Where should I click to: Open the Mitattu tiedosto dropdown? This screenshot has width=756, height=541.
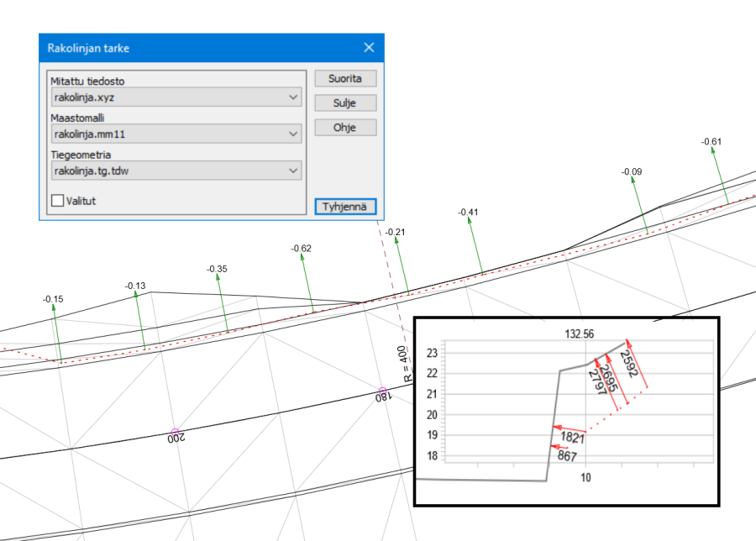[x=175, y=97]
